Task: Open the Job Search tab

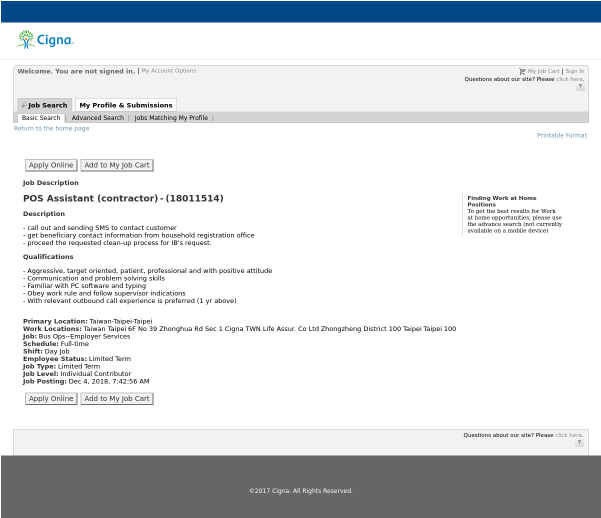Action: pyautogui.click(x=47, y=105)
